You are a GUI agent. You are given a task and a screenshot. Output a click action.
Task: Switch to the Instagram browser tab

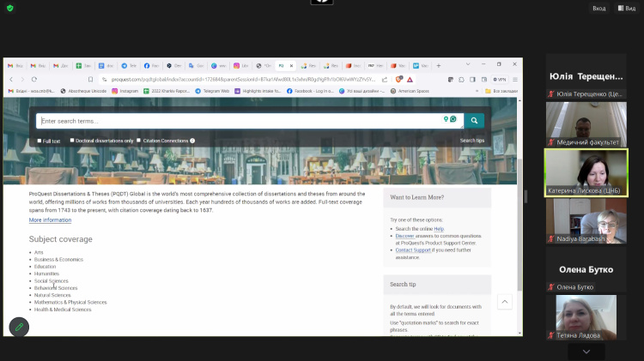tap(240, 66)
